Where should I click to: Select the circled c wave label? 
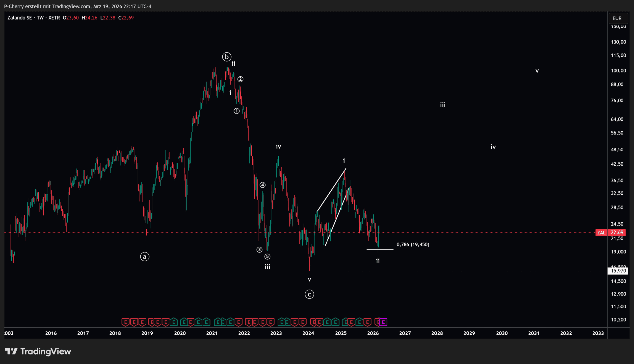(x=309, y=294)
